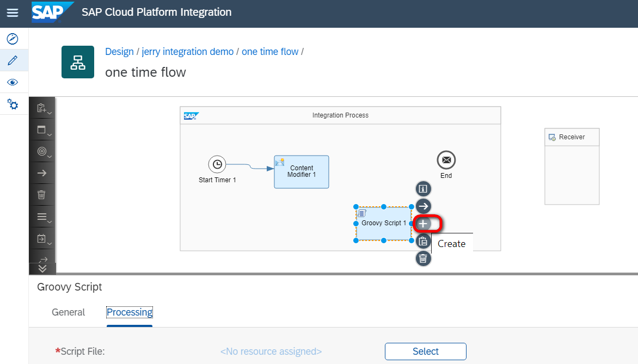Click the Select button for Script File

tap(425, 351)
